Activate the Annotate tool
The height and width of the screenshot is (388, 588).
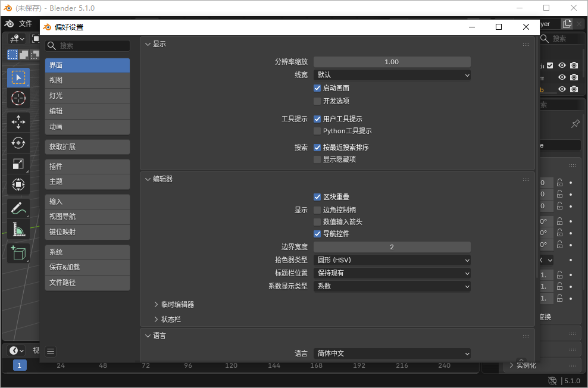[x=18, y=209]
